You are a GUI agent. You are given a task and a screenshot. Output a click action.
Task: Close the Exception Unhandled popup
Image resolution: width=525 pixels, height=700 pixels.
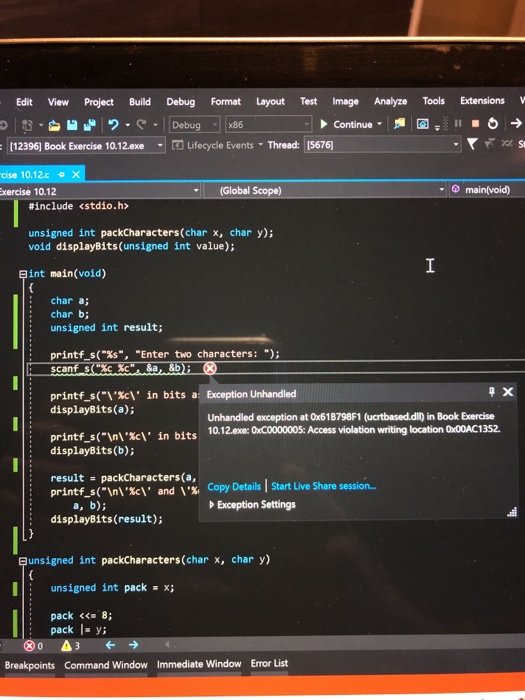click(x=508, y=392)
